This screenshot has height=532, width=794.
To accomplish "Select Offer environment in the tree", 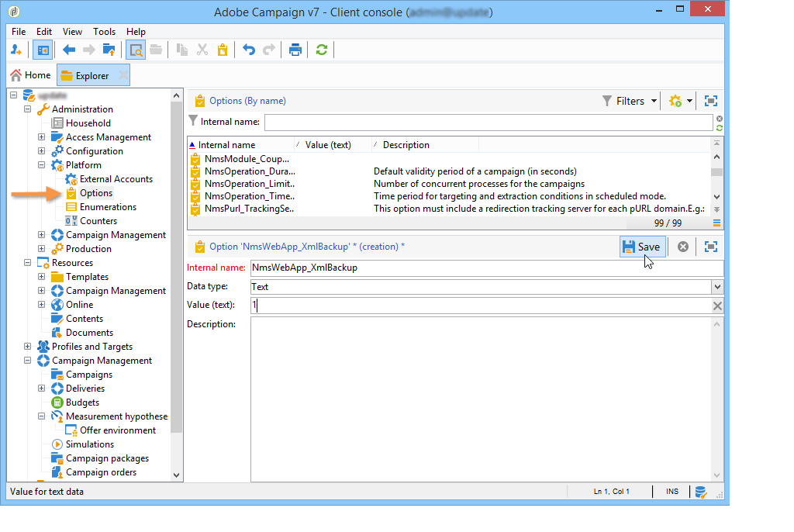I will 118,430.
